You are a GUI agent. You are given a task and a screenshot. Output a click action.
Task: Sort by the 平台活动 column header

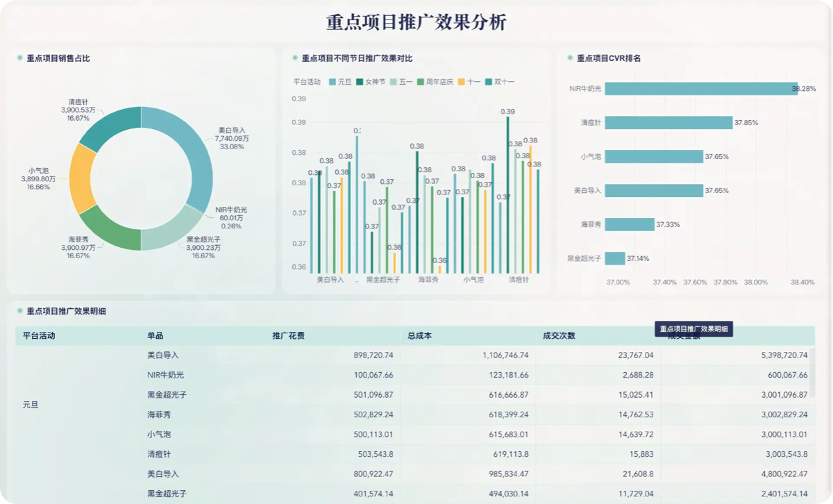coord(39,335)
